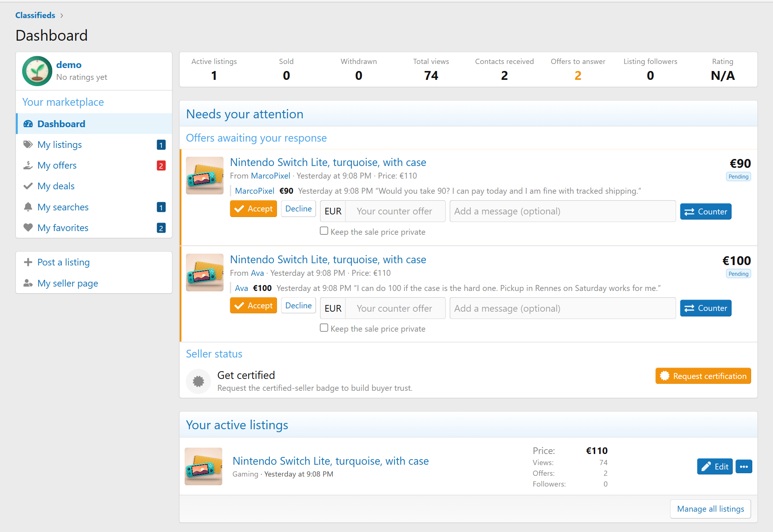Viewport: 773px width, 532px height.
Task: Decline MarcoPixel's €90 offer
Action: [298, 209]
